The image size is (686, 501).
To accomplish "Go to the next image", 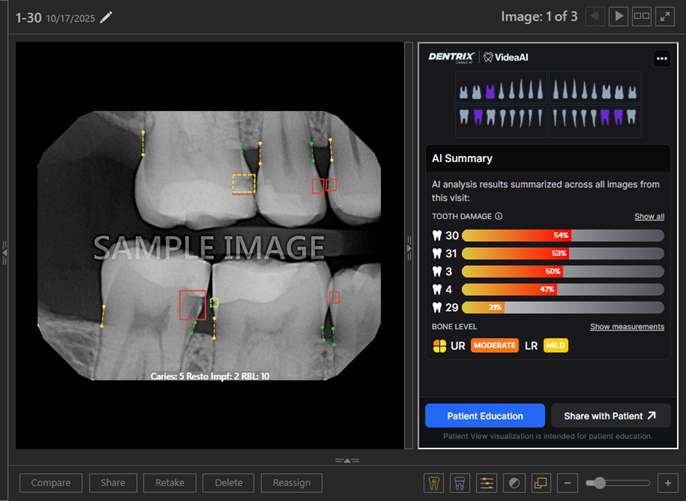I will pyautogui.click(x=619, y=16).
